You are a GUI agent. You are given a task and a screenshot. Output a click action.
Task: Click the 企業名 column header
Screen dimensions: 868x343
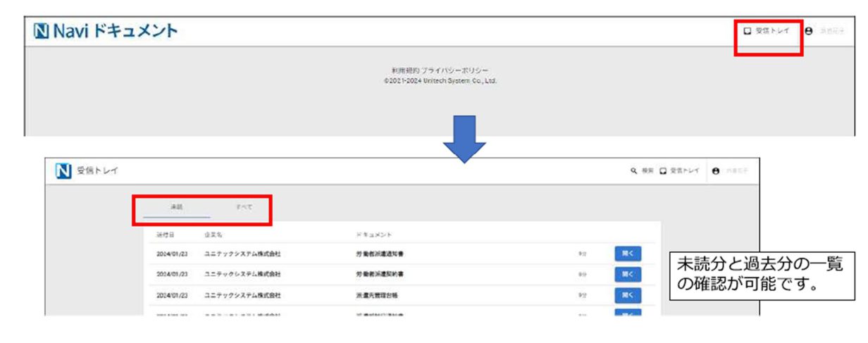(213, 234)
